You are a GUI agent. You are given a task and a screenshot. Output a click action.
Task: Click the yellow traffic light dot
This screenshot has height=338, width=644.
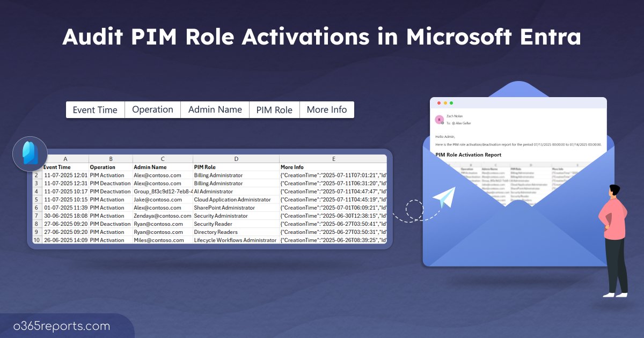tap(445, 102)
